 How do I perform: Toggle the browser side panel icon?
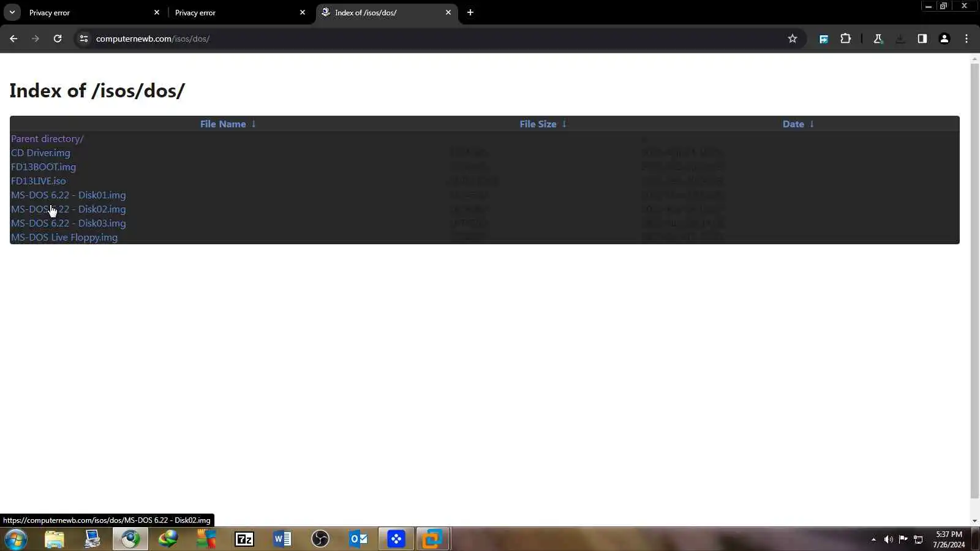click(922, 39)
